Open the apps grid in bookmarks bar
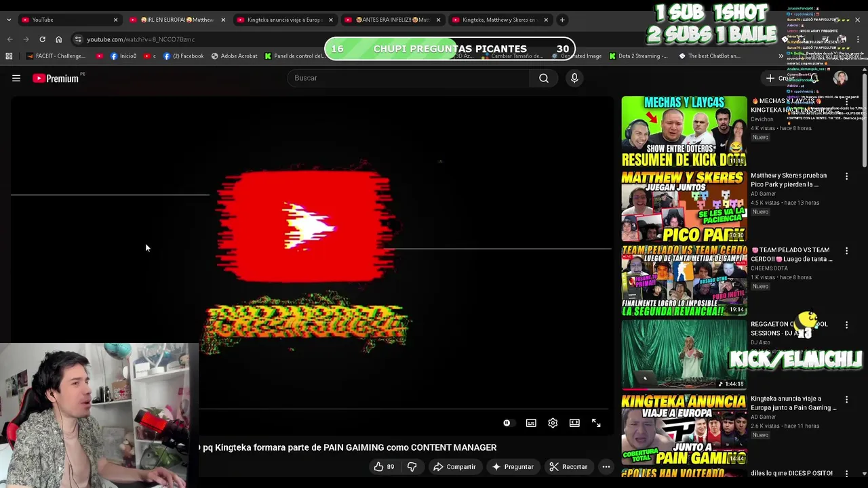Image resolution: width=868 pixels, height=488 pixels. pos(9,56)
